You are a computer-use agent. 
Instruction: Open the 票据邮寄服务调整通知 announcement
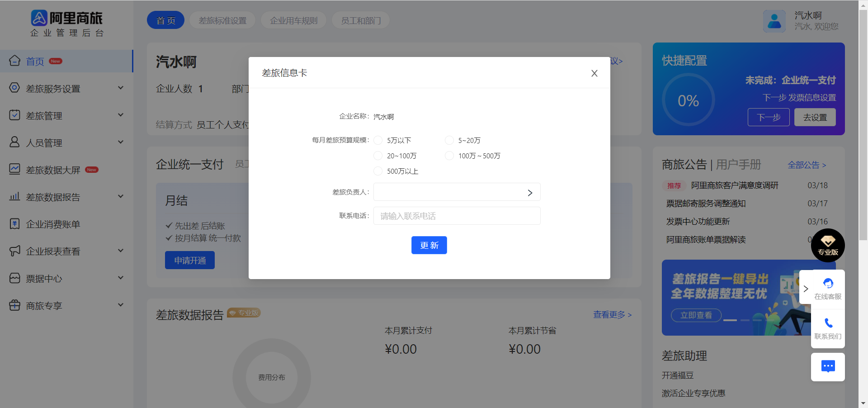(706, 204)
